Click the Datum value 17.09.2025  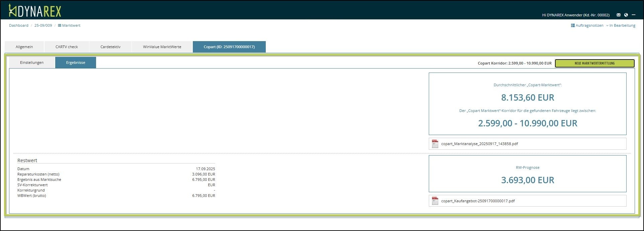coord(206,169)
